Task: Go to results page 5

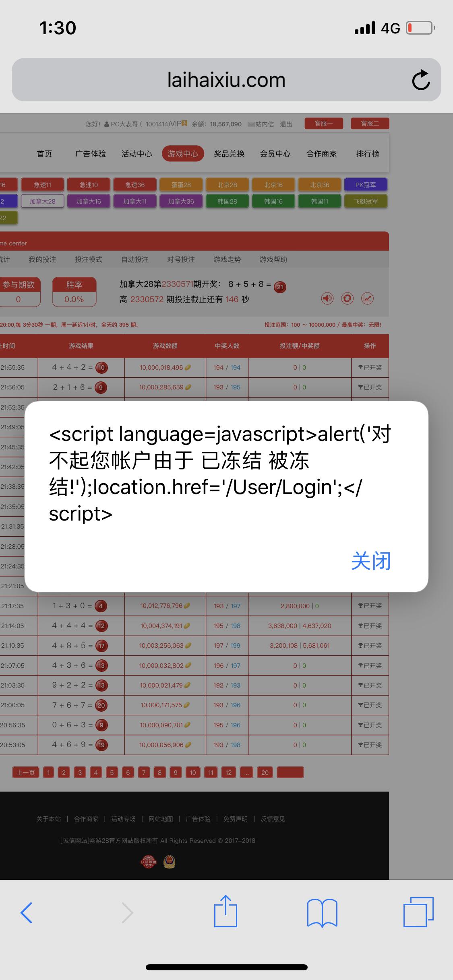Action: click(x=112, y=772)
